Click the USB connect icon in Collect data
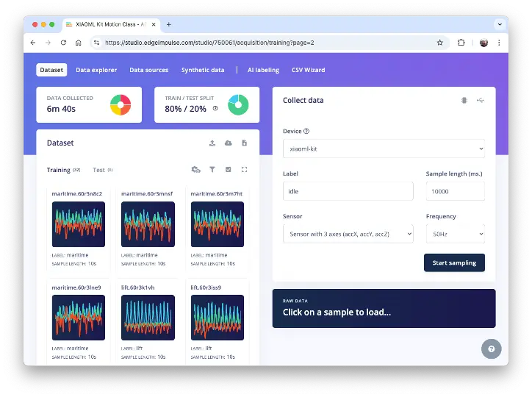Image resolution: width=532 pixels, height=397 pixels. (480, 100)
